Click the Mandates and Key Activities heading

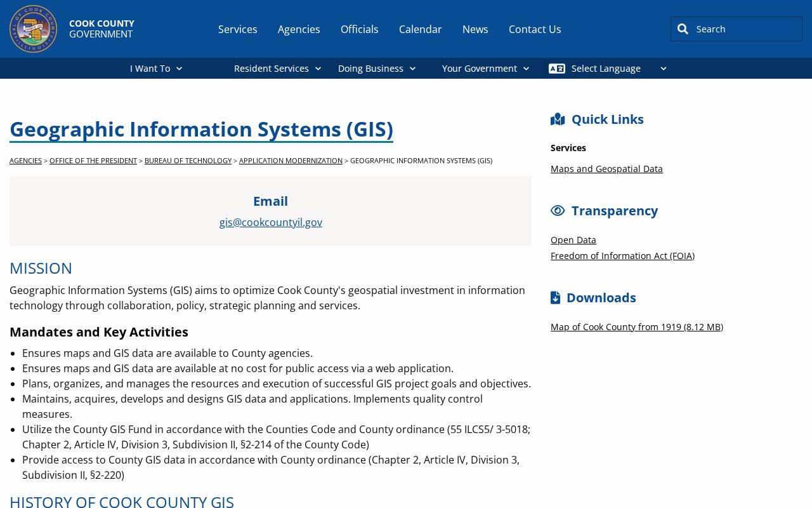point(99,332)
